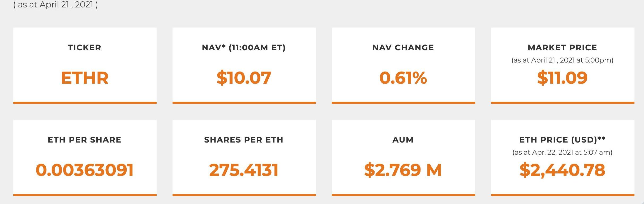This screenshot has width=644, height=204.
Task: Click the AUM heading
Action: (x=403, y=140)
